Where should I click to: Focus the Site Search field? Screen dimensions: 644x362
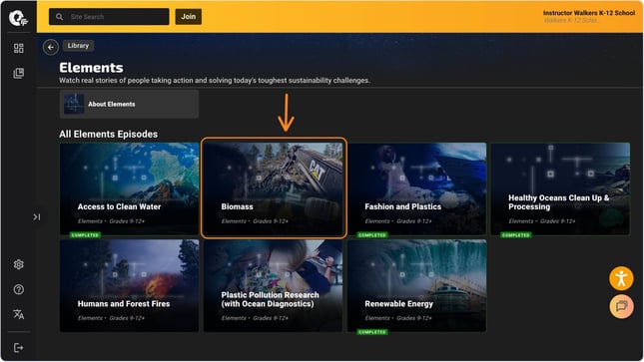109,17
